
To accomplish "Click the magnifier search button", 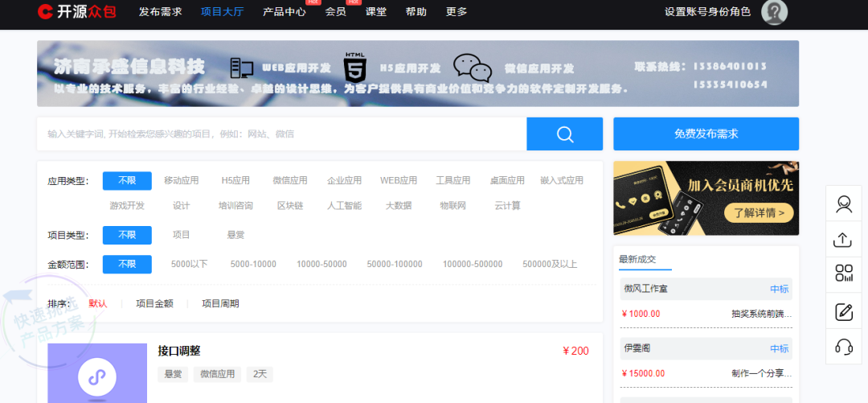I will pos(564,134).
